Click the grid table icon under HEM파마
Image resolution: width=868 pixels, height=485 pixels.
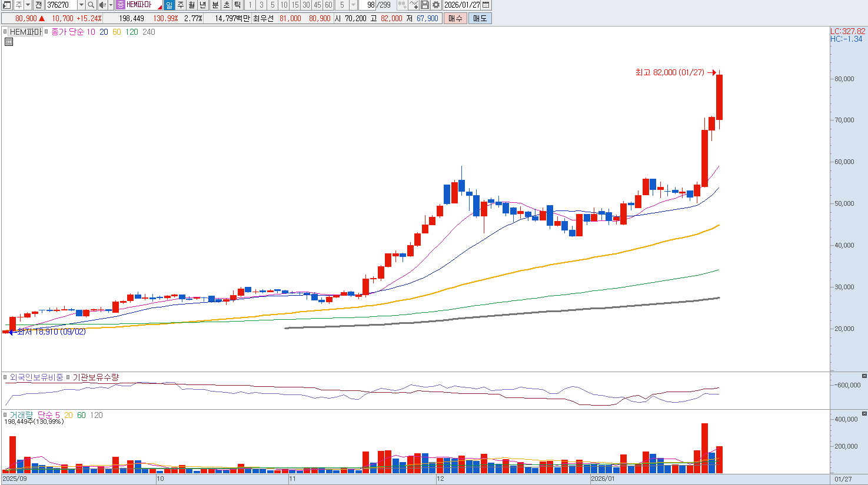[9, 42]
